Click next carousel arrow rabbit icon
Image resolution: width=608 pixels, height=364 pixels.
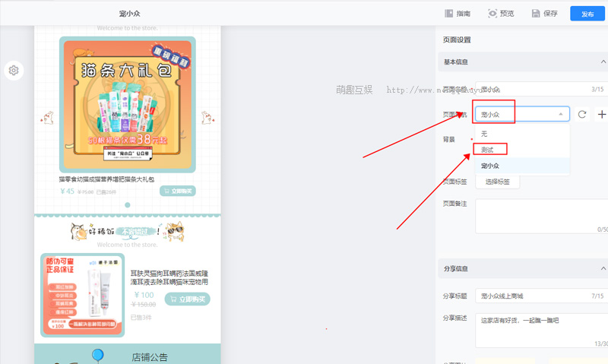pos(207,118)
